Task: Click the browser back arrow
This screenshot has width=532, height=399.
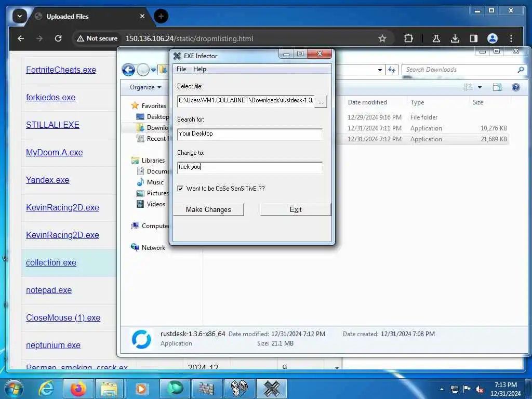Action: pos(21,38)
